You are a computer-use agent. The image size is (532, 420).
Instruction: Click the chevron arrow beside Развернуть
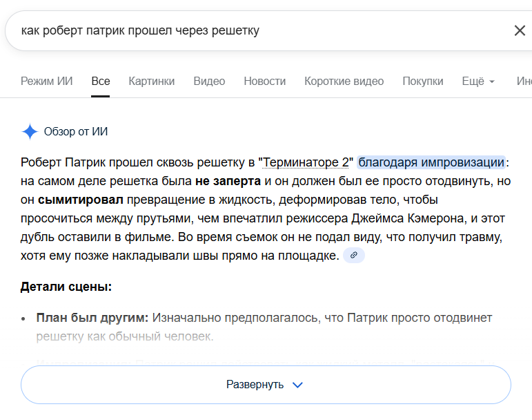[298, 385]
